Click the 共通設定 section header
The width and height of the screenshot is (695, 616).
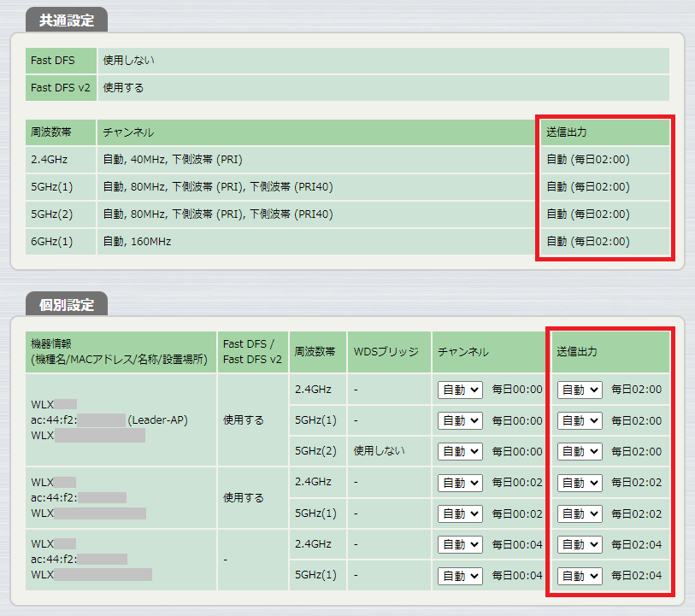click(x=67, y=21)
